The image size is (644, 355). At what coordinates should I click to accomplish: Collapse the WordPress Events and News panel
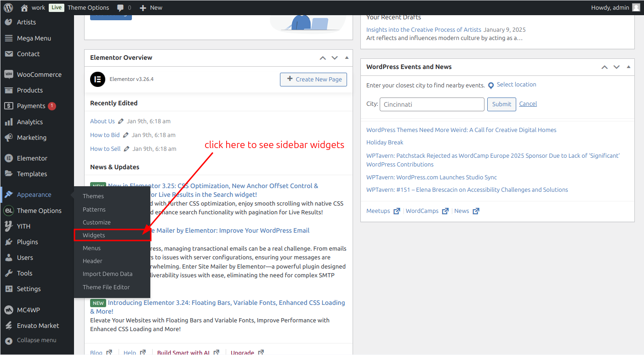(628, 67)
